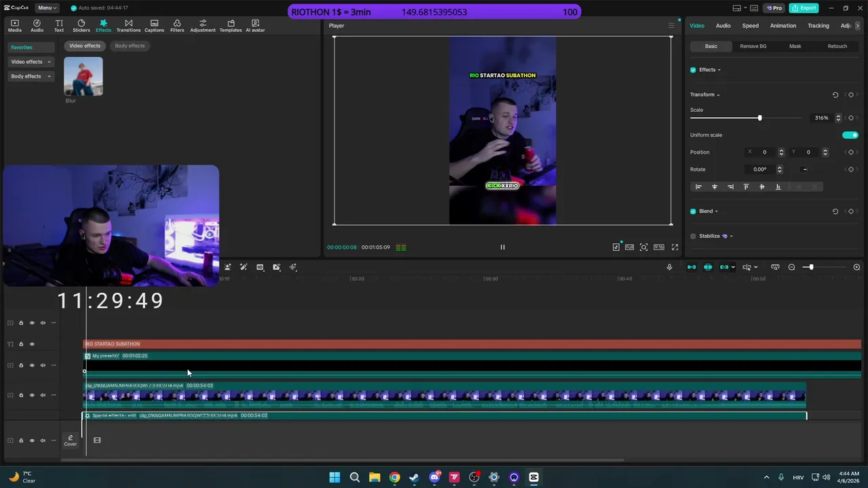Image resolution: width=868 pixels, height=488 pixels.
Task: Click the player Full quality icon
Action: 629,247
